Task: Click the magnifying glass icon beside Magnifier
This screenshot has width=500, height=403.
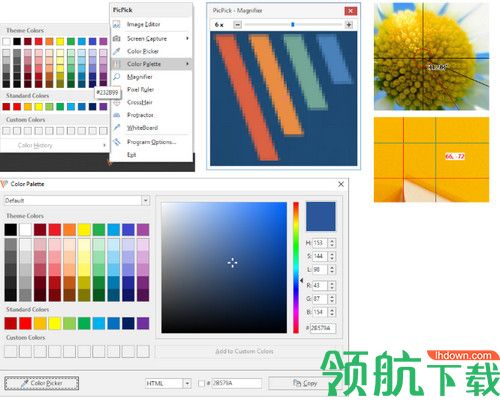Action: click(x=116, y=77)
